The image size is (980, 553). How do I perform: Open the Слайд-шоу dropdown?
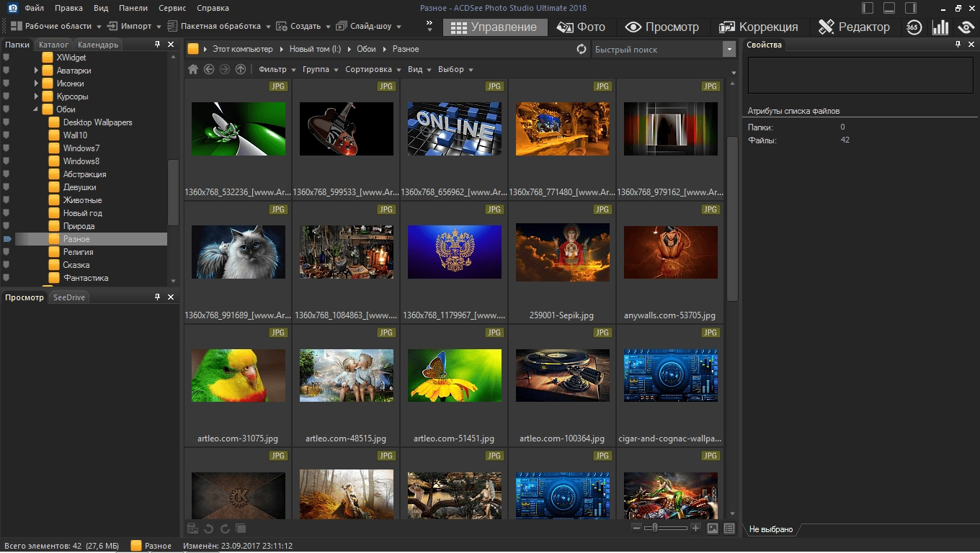369,26
